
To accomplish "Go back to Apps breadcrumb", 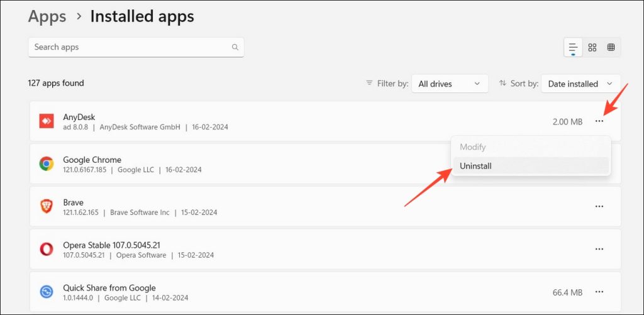I will click(x=47, y=16).
